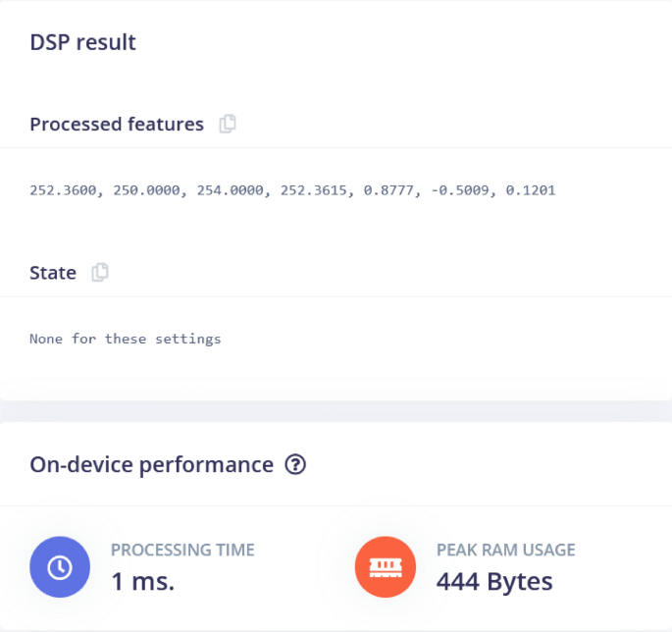This screenshot has width=672, height=632.
Task: Click the last feature value 0.1201
Action: point(531,190)
